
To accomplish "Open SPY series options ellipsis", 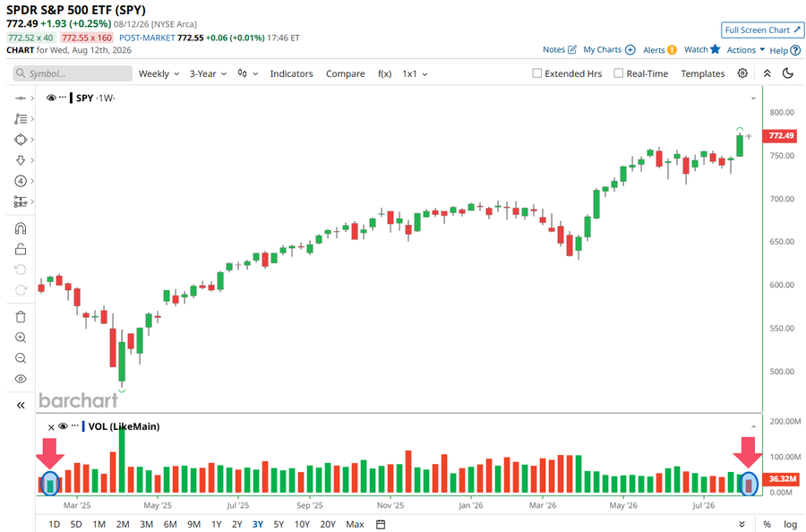I will point(63,97).
